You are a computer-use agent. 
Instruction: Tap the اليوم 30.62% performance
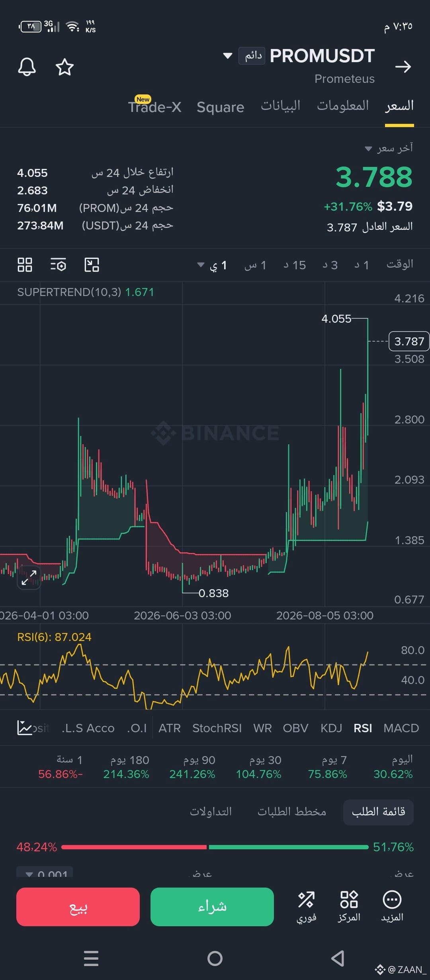pyautogui.click(x=393, y=767)
